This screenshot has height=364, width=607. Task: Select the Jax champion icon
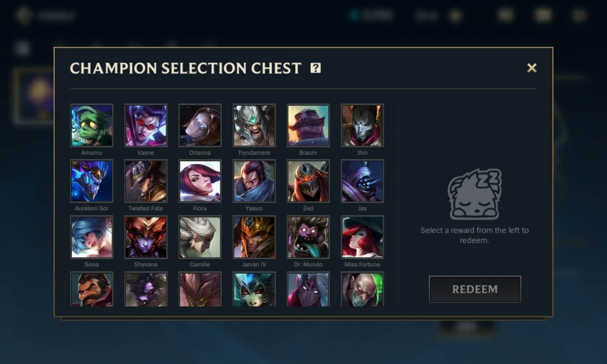point(362,181)
